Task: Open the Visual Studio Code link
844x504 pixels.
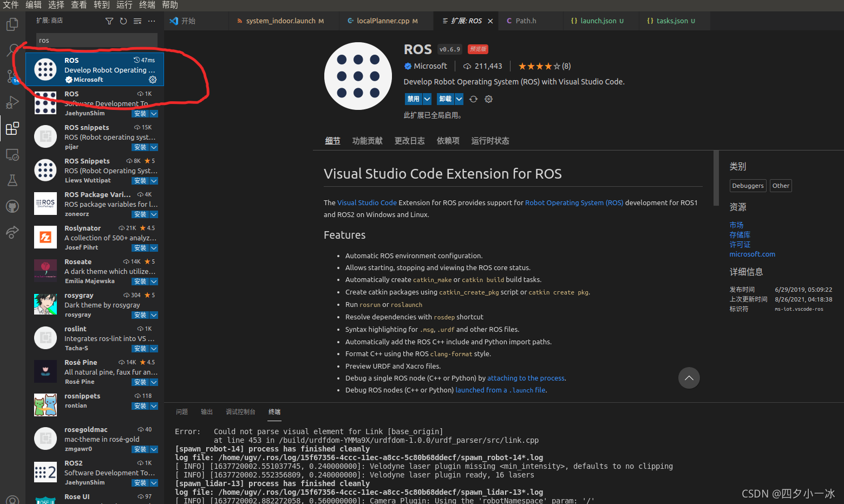Action: click(x=367, y=202)
